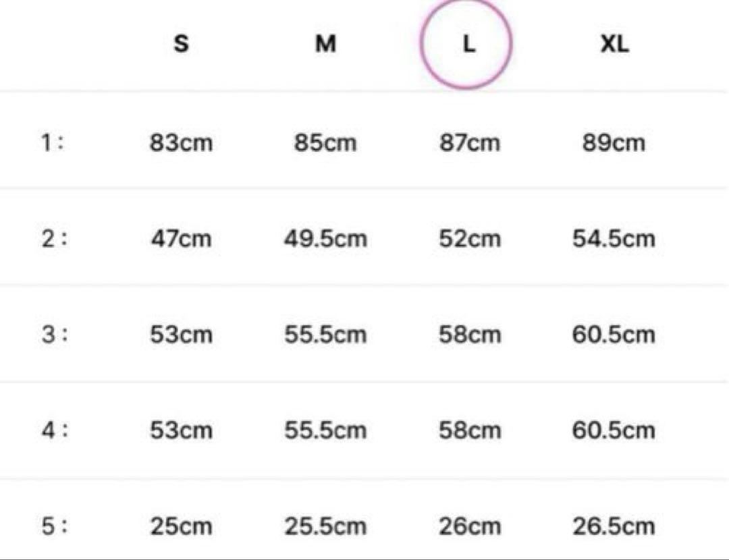Select the XL size column header
The height and width of the screenshot is (560, 729).
click(614, 44)
